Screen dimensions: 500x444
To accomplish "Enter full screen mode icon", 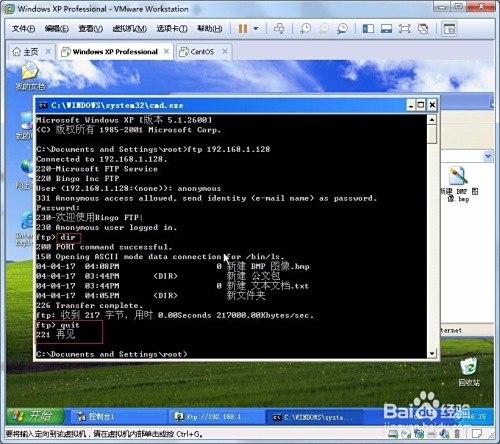I will coord(404,29).
